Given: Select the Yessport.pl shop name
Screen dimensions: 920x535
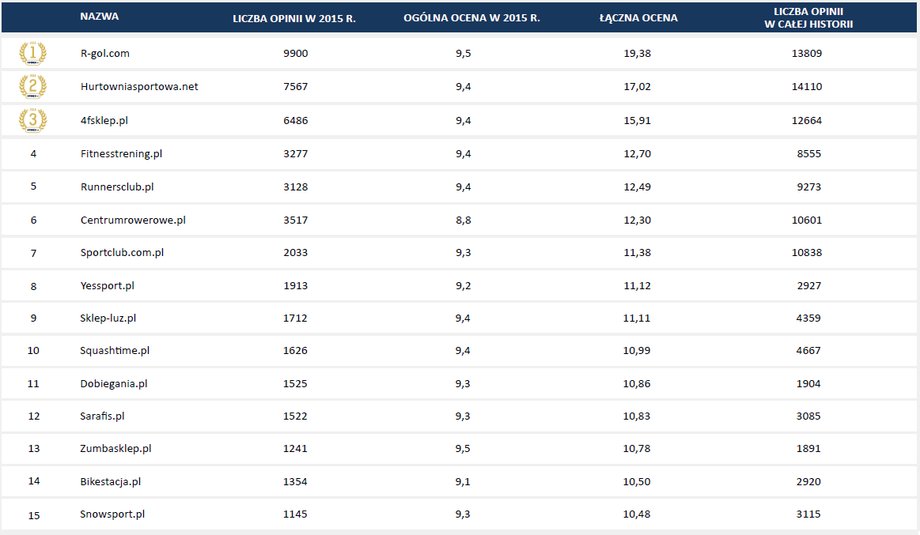Looking at the screenshot, I should click(x=107, y=286).
